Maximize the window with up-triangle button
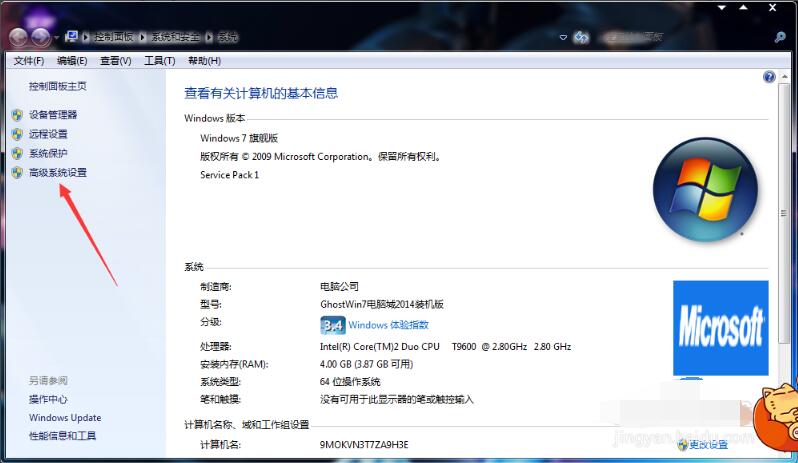The height and width of the screenshot is (463, 798). (x=744, y=8)
